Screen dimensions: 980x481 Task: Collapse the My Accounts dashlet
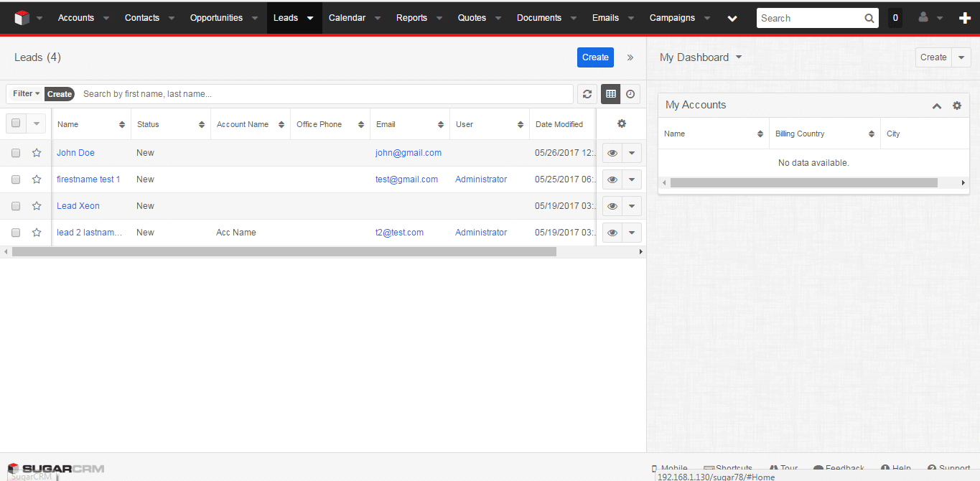(x=937, y=106)
